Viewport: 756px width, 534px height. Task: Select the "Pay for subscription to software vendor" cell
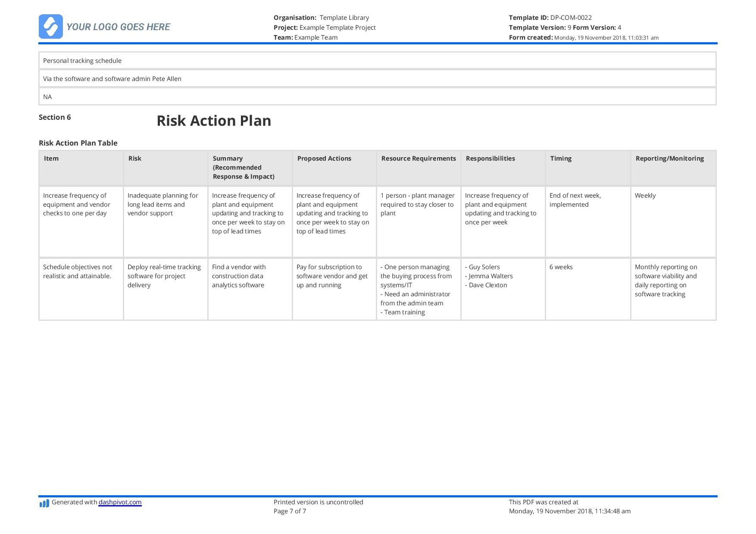click(x=334, y=289)
